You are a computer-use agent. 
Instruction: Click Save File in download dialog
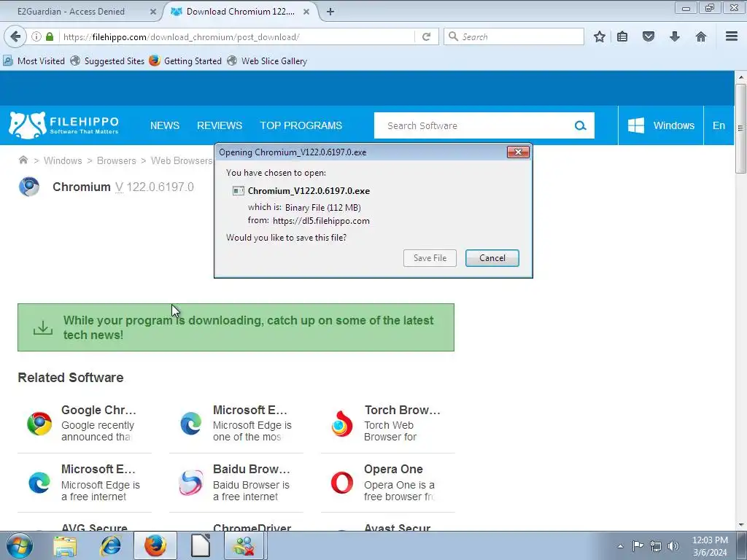[x=430, y=258]
